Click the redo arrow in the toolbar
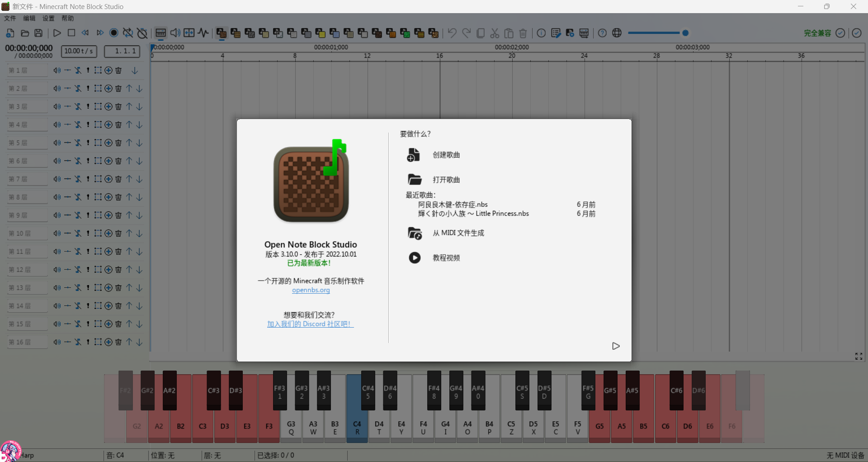The width and height of the screenshot is (868, 462). (x=467, y=33)
